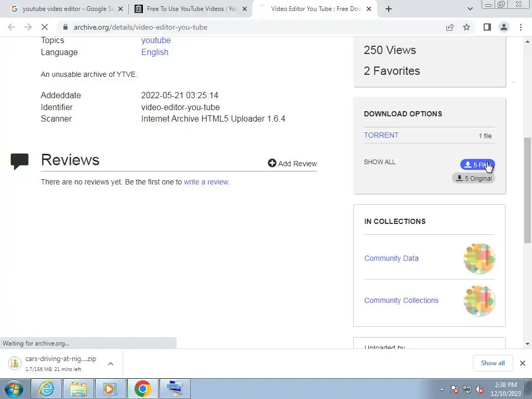Open the browser side panel
Image resolution: width=532 pixels, height=399 pixels.
coord(487,27)
